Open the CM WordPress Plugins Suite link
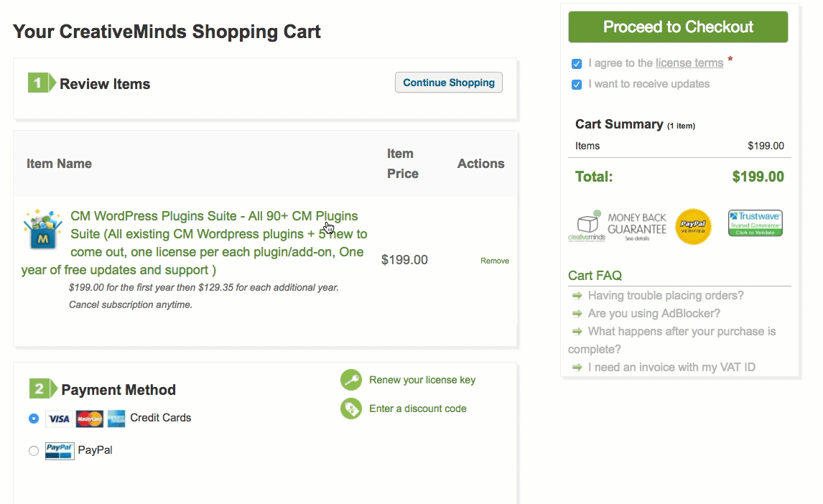823x504 pixels. [214, 216]
